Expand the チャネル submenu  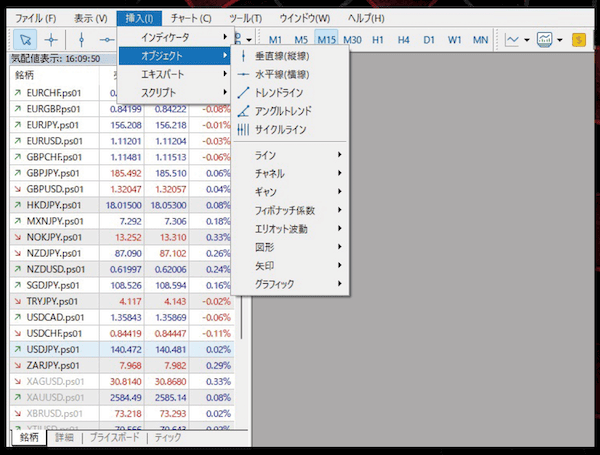click(x=290, y=173)
